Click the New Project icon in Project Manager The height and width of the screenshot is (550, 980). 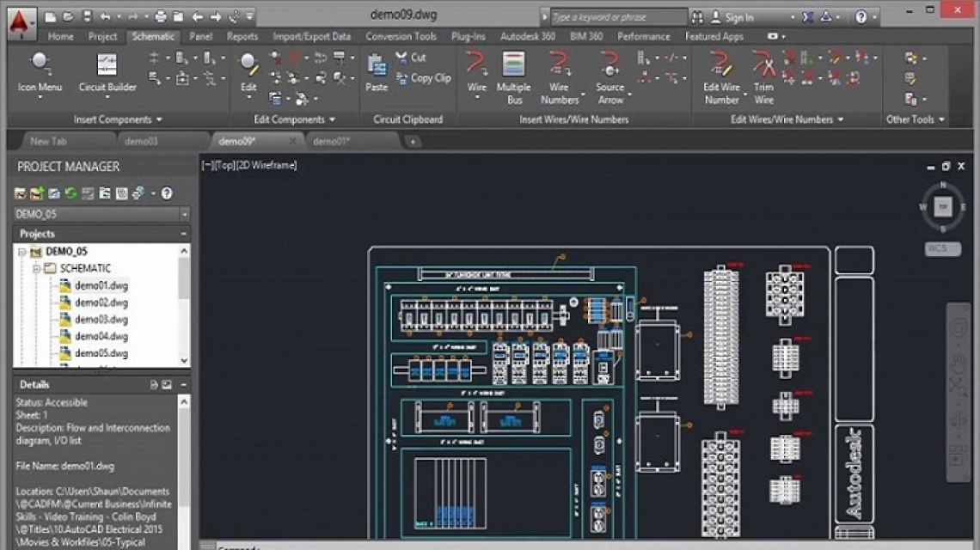click(x=37, y=193)
